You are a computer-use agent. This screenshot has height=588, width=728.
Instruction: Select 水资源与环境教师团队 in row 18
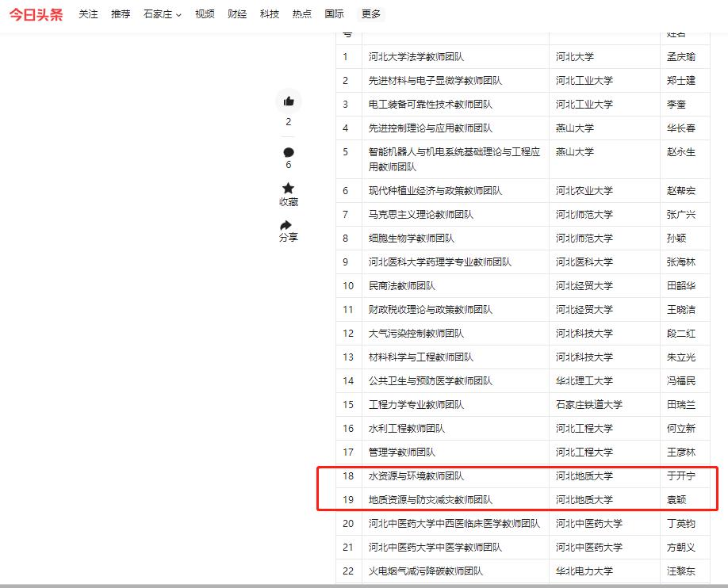tap(416, 476)
